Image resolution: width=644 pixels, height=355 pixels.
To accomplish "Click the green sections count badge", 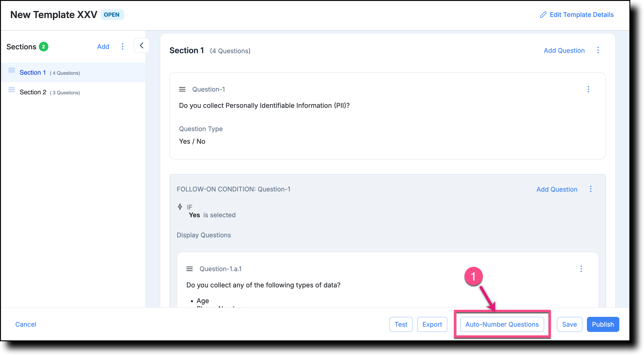I will 43,47.
